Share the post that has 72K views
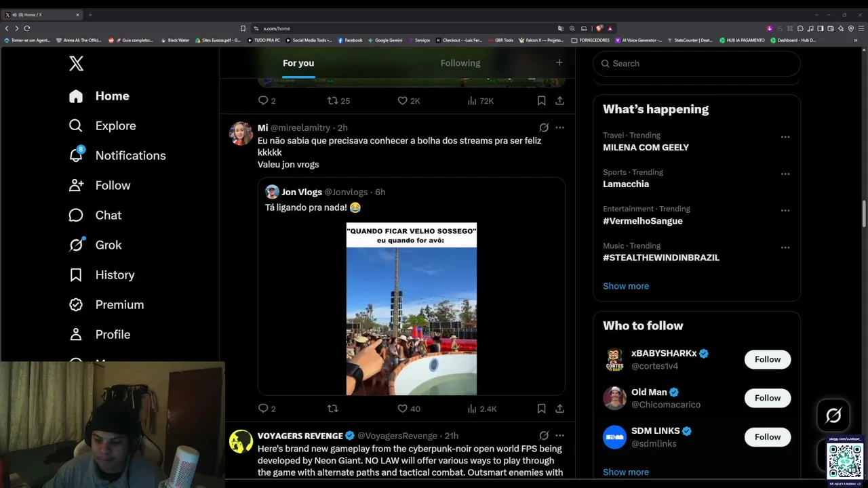Viewport: 868px width, 488px height. (x=559, y=101)
